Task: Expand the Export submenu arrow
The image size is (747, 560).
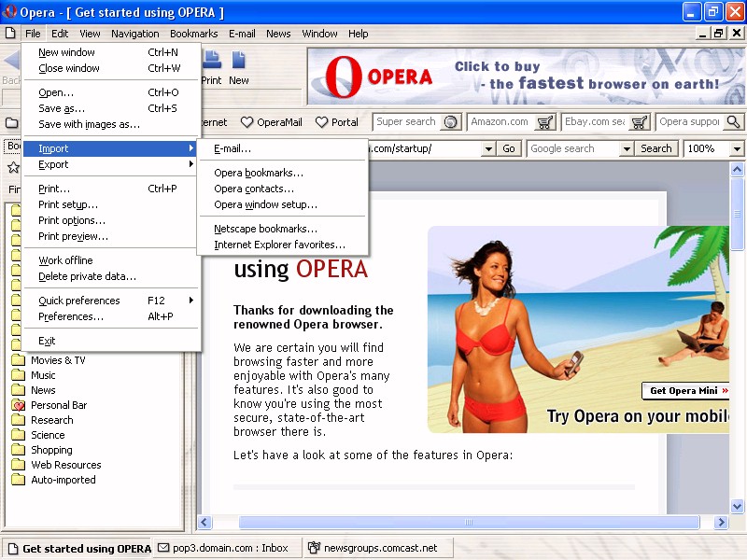Action: [191, 164]
